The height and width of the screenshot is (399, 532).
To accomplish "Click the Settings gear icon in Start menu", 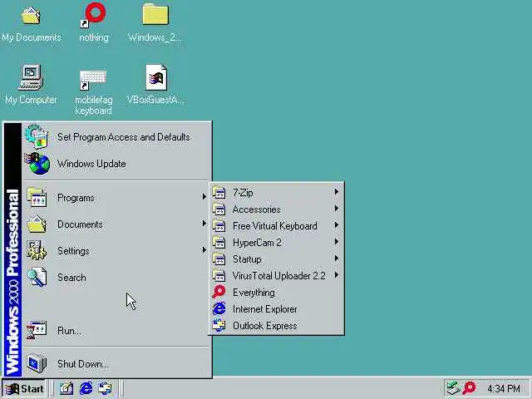I will (37, 250).
